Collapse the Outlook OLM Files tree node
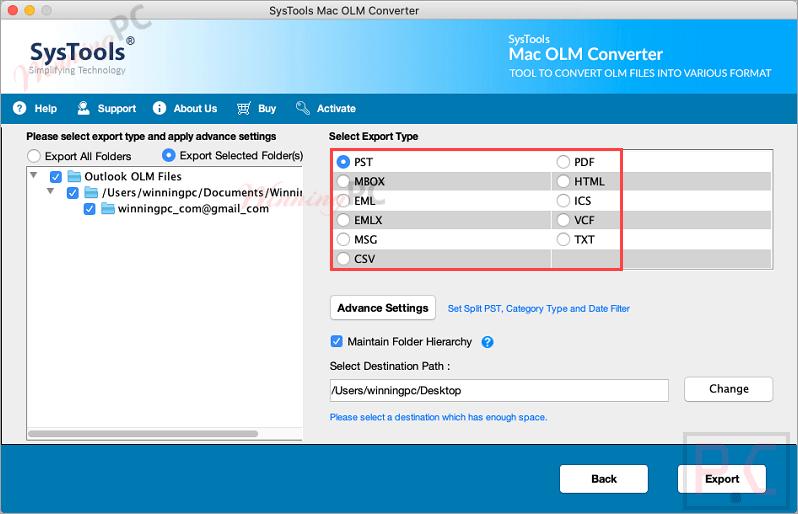Image resolution: width=798 pixels, height=514 pixels. pos(34,175)
